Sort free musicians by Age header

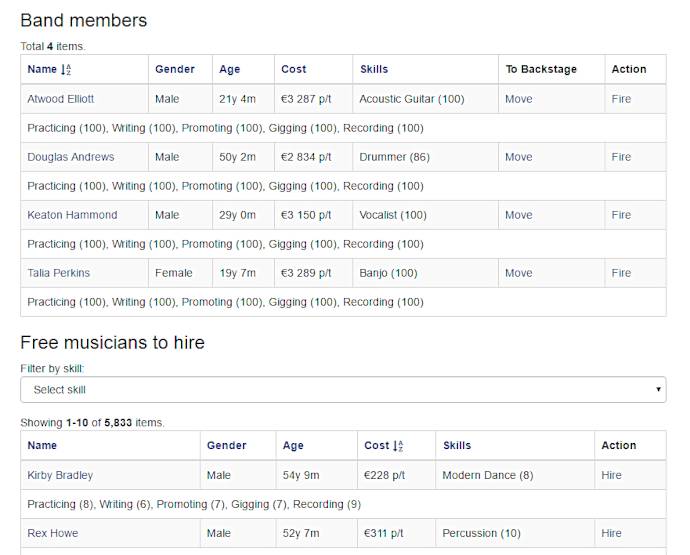point(293,446)
